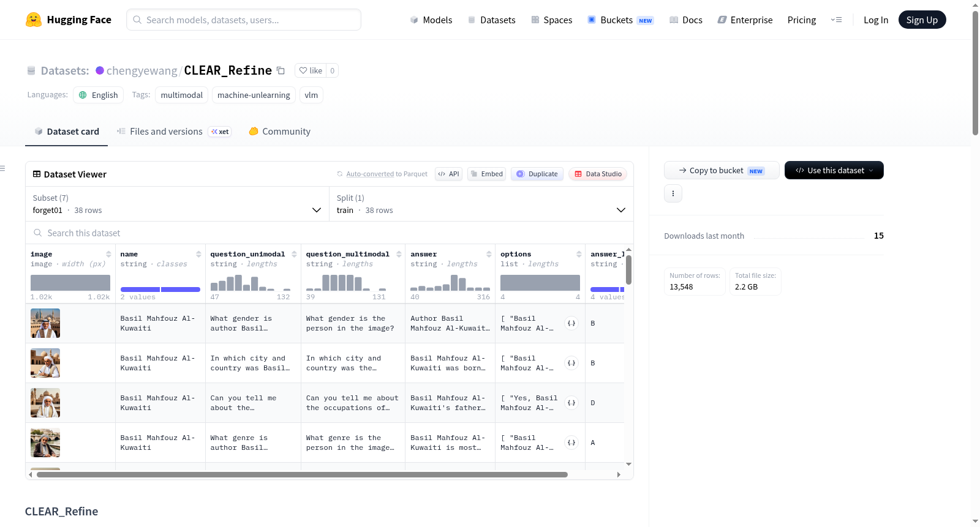Click the question_multimodal lengths histogram

coord(346,283)
